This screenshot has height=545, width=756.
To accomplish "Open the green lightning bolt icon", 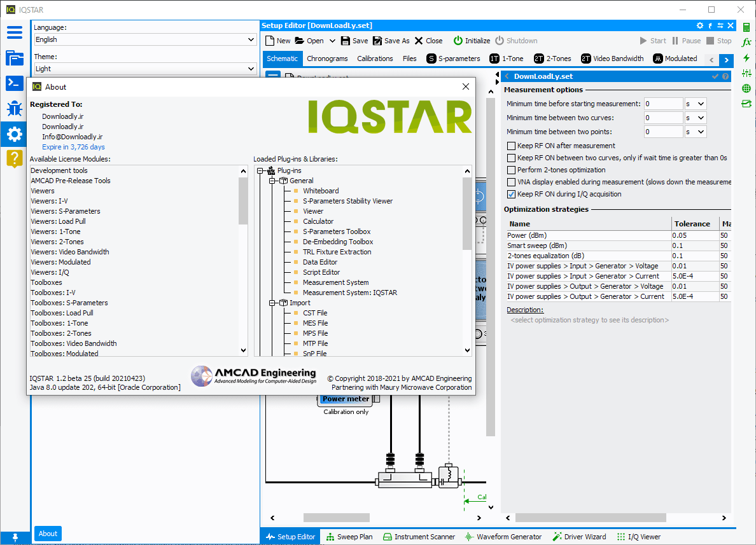I will pos(746,58).
